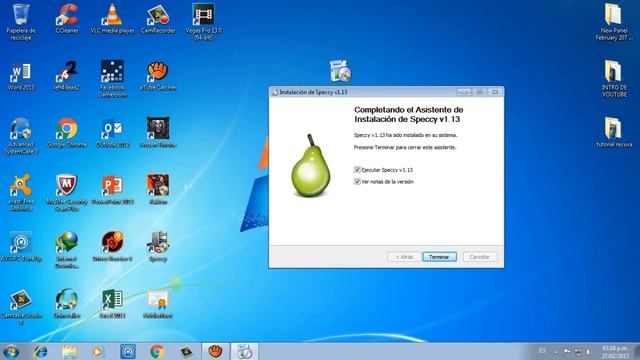This screenshot has width=640, height=360.
Task: Open Internet Explorer from the taskbar
Action: pos(41,351)
